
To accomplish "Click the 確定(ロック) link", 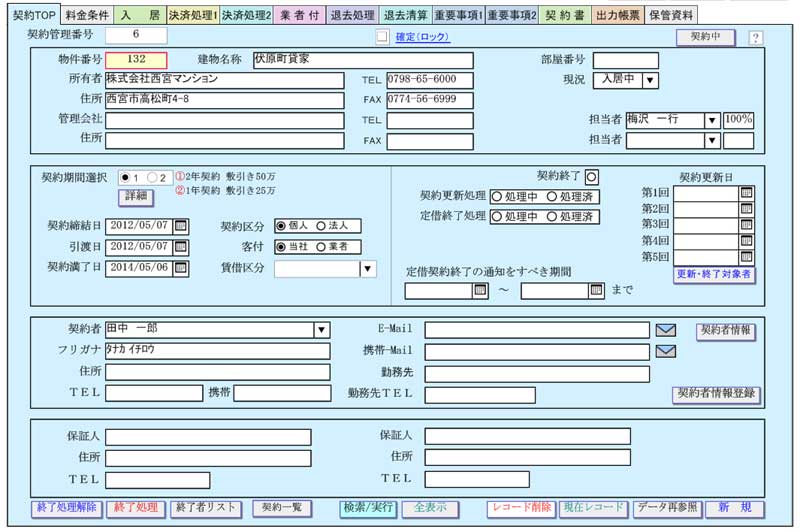I will [422, 37].
